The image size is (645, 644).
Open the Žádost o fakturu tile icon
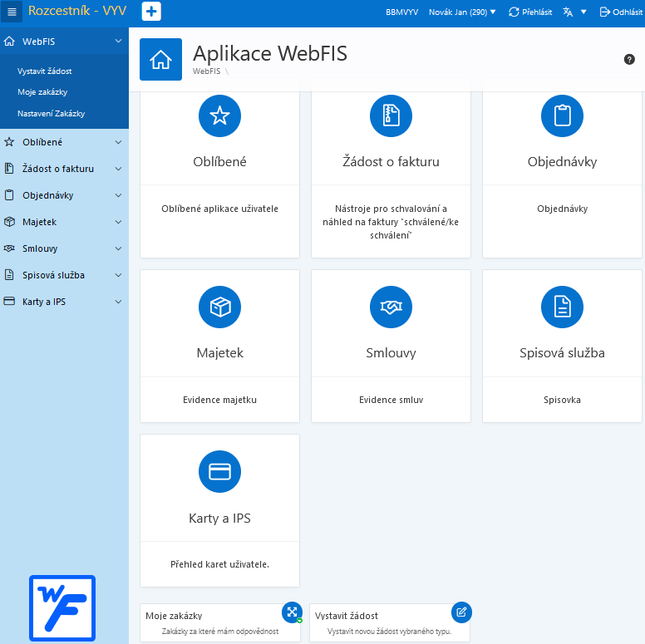pyautogui.click(x=391, y=116)
